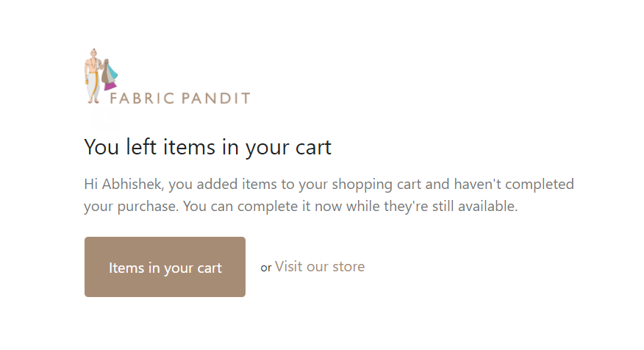The width and height of the screenshot is (644, 350).
Task: Click the teal fabric swatch in logo
Action: pos(112,73)
